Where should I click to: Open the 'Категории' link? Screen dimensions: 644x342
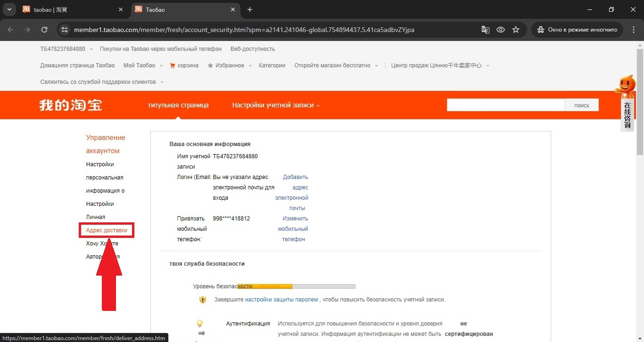(x=272, y=65)
